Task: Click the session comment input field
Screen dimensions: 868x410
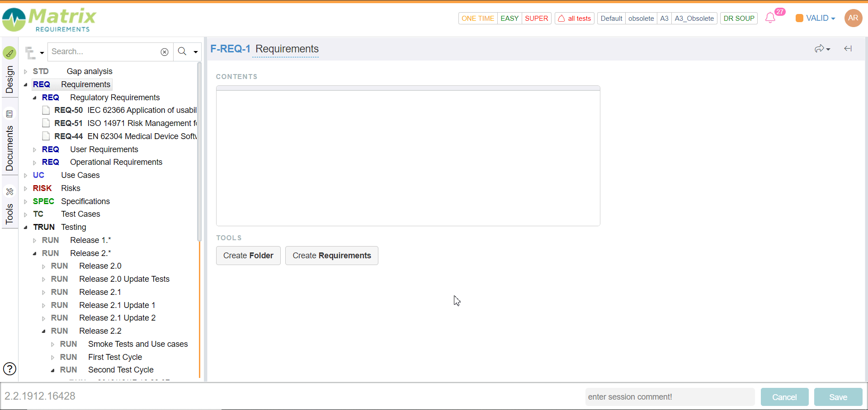Action: [670, 397]
